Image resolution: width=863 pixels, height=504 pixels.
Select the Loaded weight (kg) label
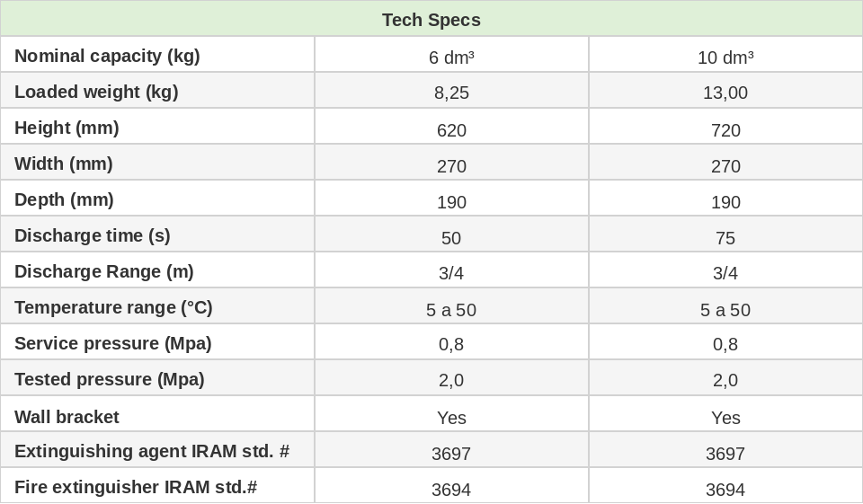coord(96,92)
